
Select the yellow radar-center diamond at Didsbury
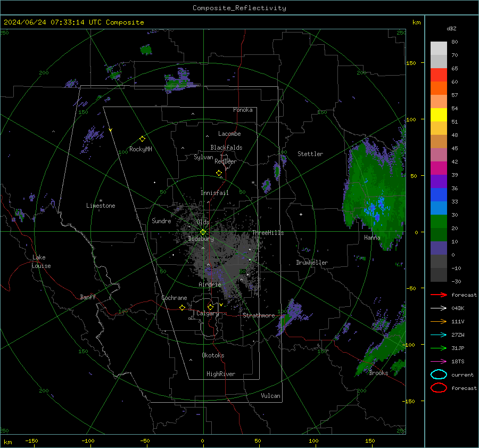tap(203, 232)
